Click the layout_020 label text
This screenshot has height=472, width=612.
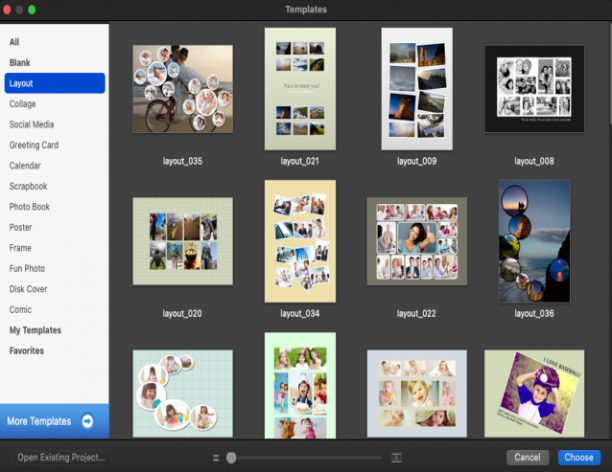click(182, 313)
